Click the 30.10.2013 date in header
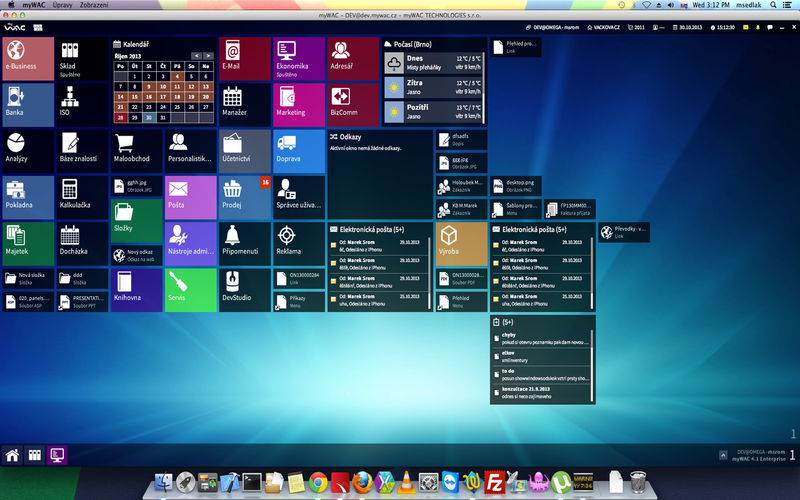Viewport: 800px width, 500px height. (687, 28)
